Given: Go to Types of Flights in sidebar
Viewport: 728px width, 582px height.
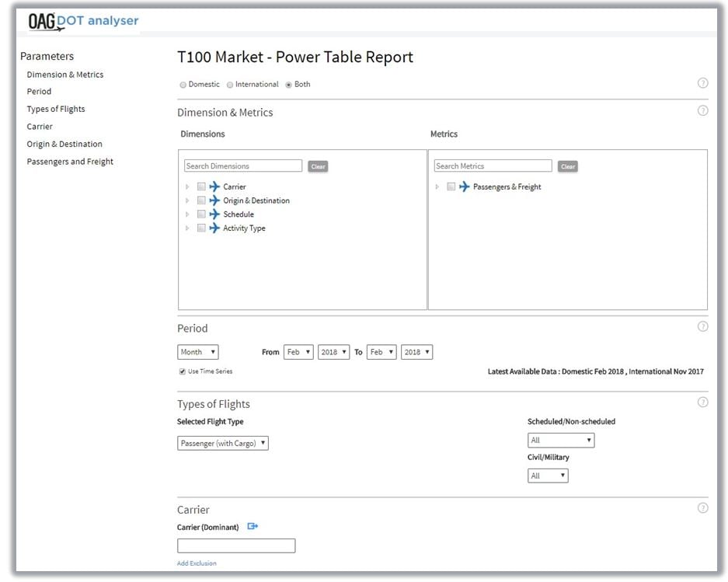Looking at the screenshot, I should 56,109.
